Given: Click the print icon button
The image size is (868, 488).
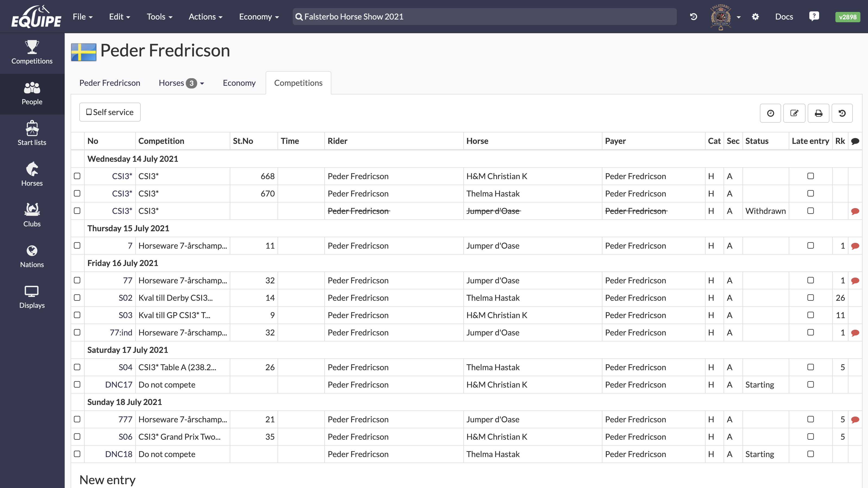Looking at the screenshot, I should (818, 113).
